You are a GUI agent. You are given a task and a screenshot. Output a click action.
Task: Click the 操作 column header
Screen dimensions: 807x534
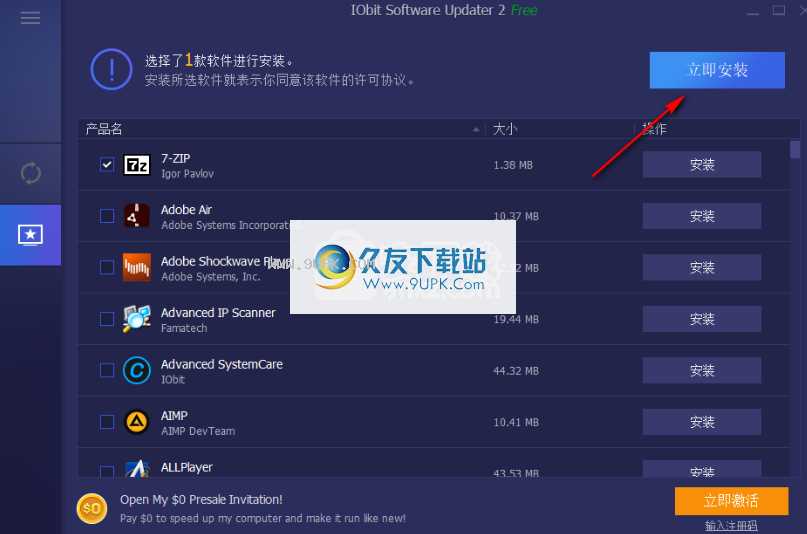coord(654,129)
